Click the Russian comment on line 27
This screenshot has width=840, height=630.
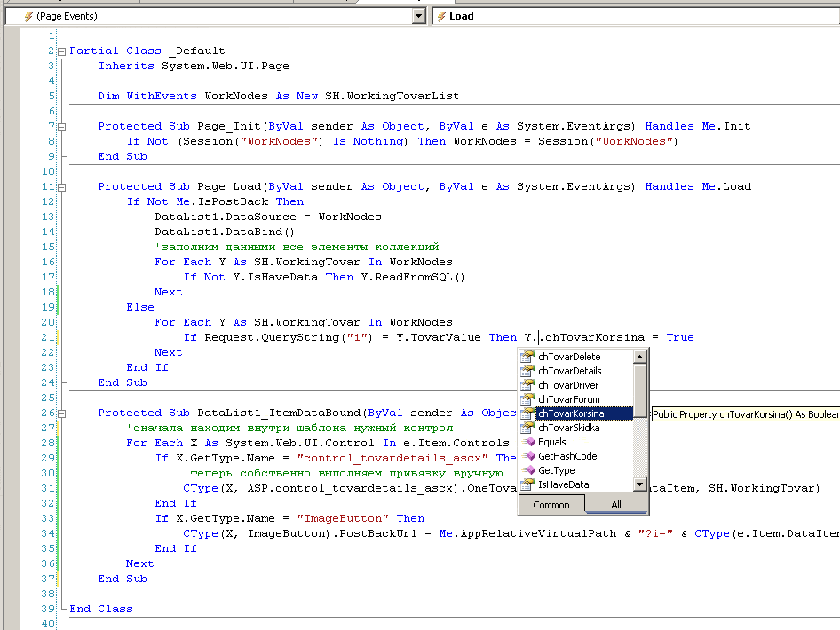click(x=289, y=428)
